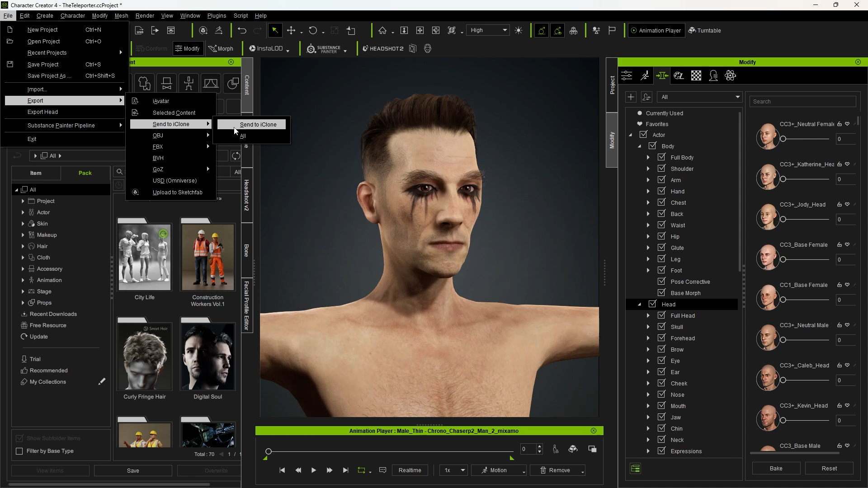This screenshot has width=868, height=488.
Task: Open InstaLOD toolbar button
Action: click(x=266, y=48)
